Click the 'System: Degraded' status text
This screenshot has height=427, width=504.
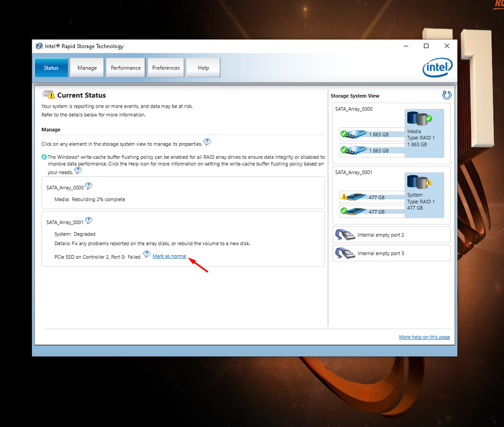tap(75, 234)
